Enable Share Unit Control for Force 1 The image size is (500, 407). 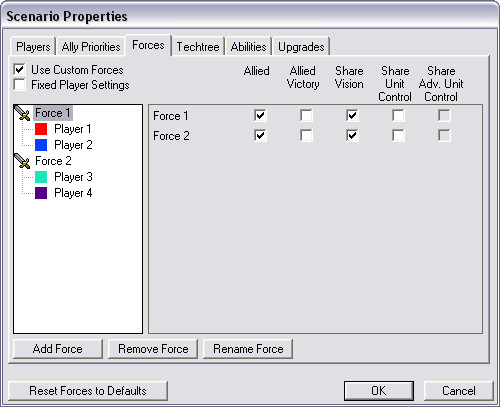(x=398, y=116)
